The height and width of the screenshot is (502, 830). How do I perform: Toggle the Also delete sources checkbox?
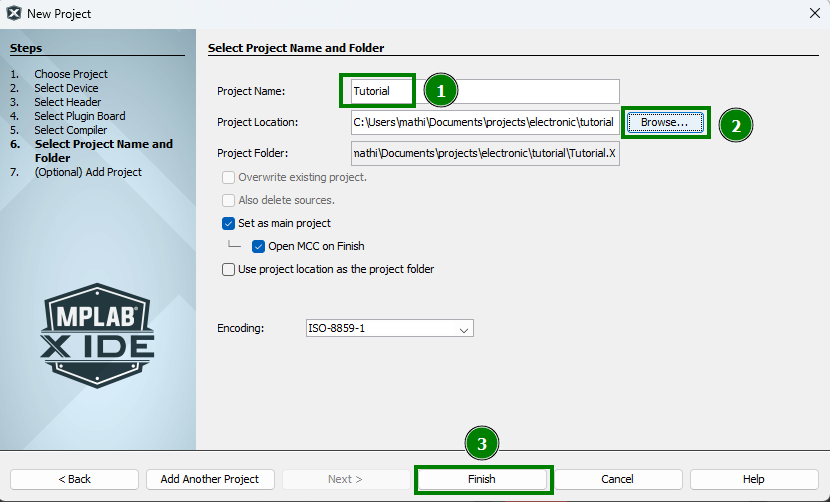pyautogui.click(x=228, y=200)
